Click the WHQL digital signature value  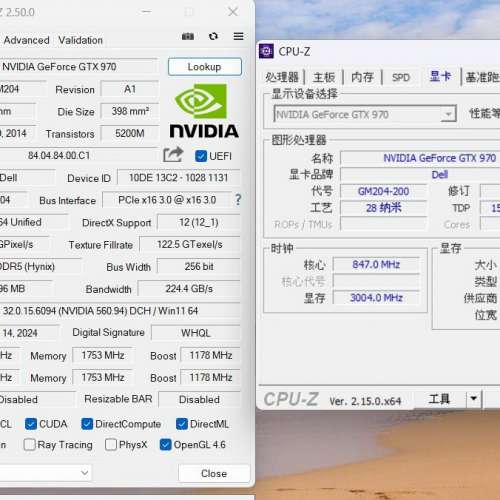tap(196, 333)
